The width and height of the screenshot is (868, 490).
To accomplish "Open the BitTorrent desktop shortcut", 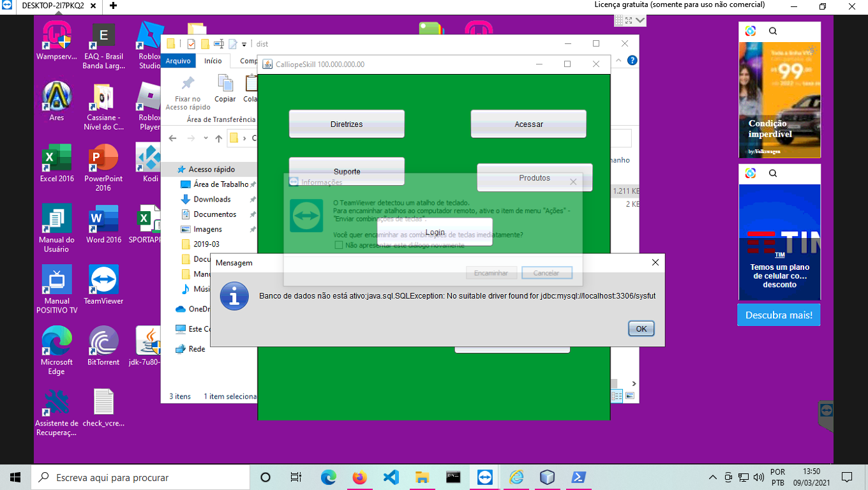I will pyautogui.click(x=103, y=346).
